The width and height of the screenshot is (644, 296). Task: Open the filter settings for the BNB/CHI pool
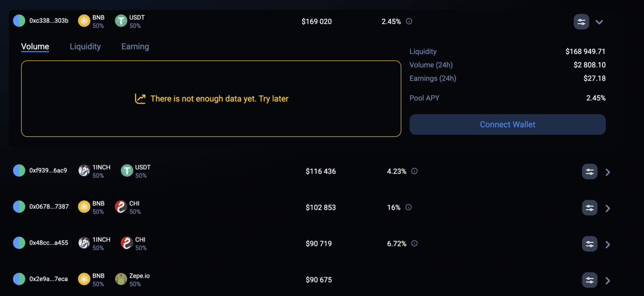point(590,208)
